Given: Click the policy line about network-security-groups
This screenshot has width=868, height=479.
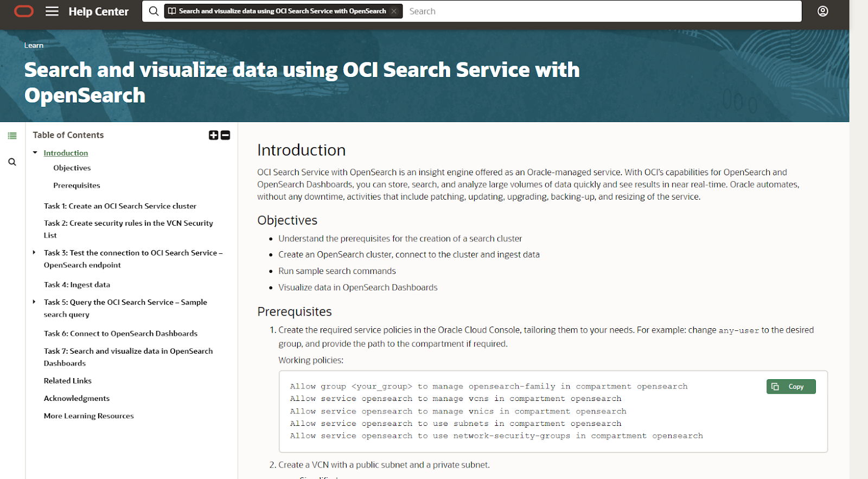Looking at the screenshot, I should click(x=496, y=436).
